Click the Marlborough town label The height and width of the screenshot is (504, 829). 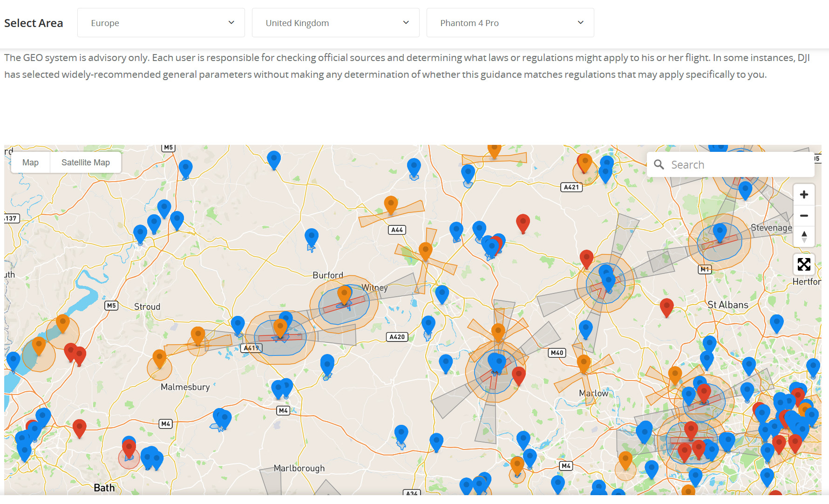coord(299,468)
